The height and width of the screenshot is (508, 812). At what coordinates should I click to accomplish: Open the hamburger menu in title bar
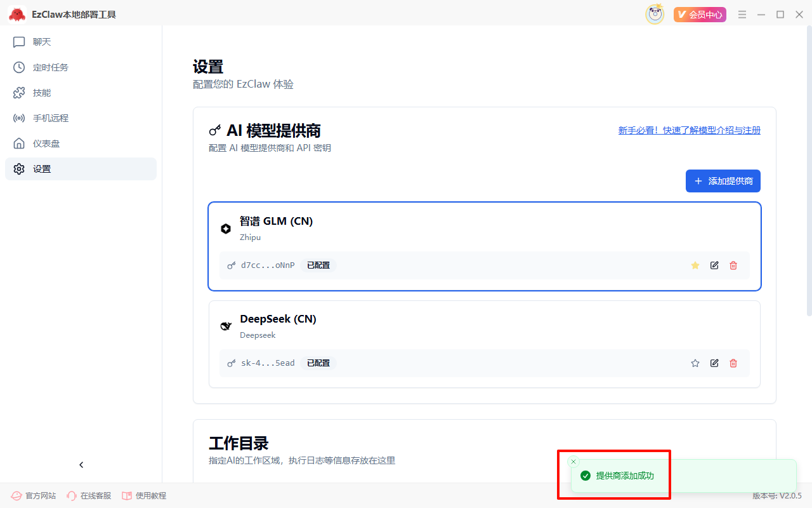742,15
